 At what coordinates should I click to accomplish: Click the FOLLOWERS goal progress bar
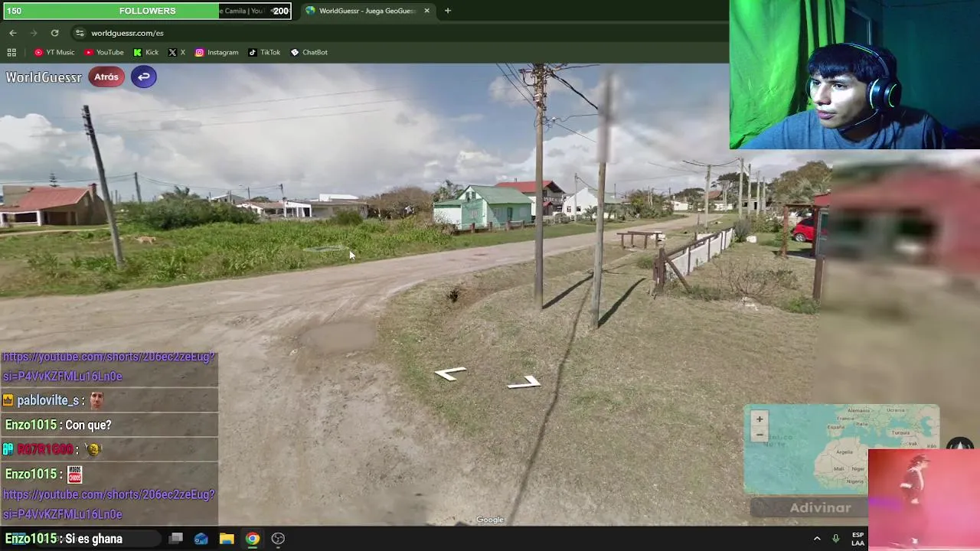(146, 11)
